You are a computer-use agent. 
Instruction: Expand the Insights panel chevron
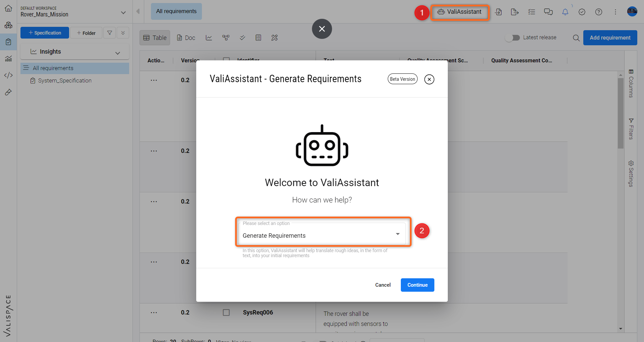[117, 53]
